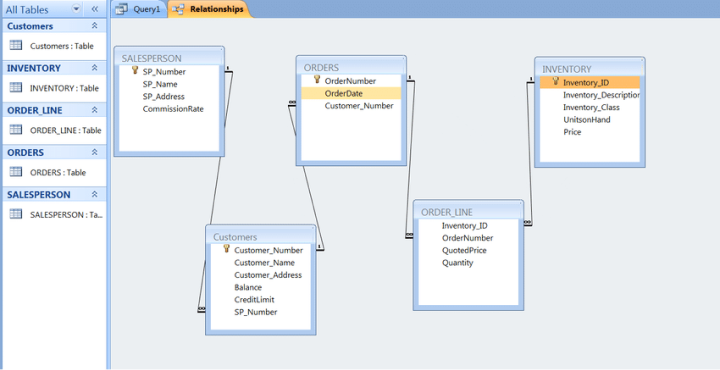Click the Customers group header label
Image resolution: width=720 pixels, height=370 pixels.
pyautogui.click(x=30, y=26)
